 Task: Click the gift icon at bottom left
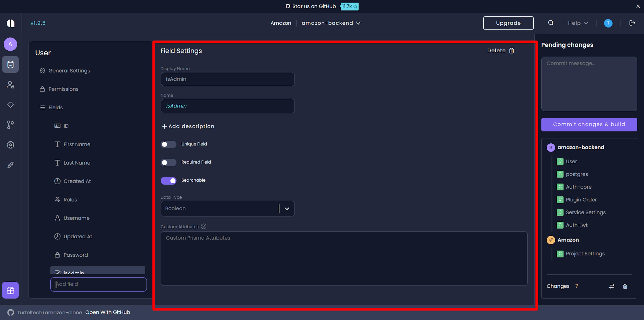click(x=10, y=290)
